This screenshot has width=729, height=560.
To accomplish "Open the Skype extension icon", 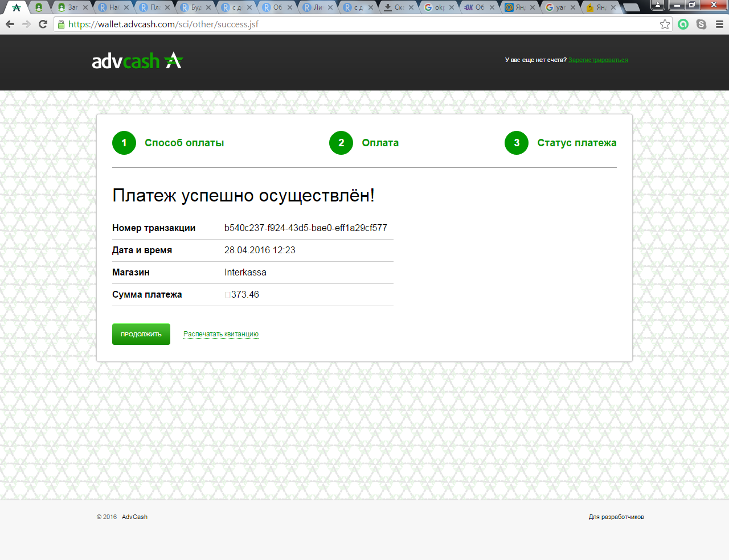I will (701, 24).
